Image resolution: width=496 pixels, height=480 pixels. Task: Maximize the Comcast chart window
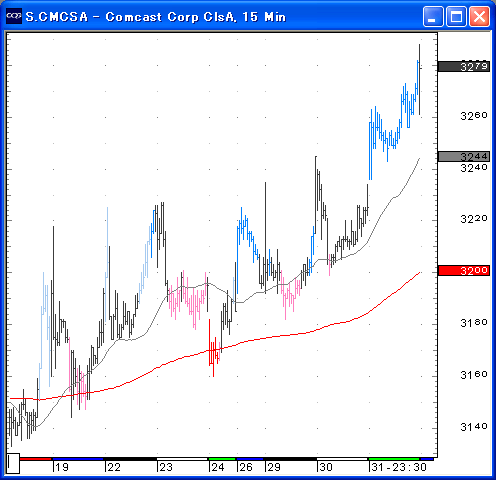pos(456,16)
